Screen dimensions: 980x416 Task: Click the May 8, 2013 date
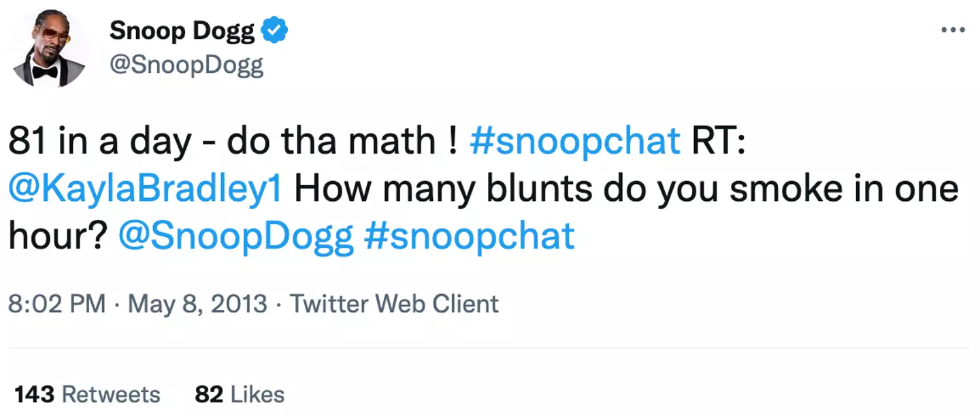click(x=197, y=304)
